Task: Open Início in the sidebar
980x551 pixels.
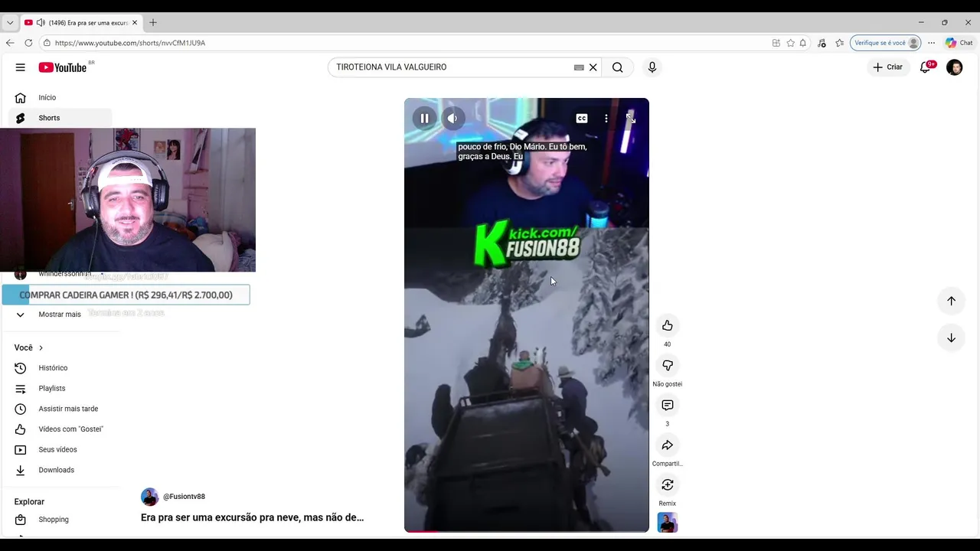Action: tap(60, 97)
